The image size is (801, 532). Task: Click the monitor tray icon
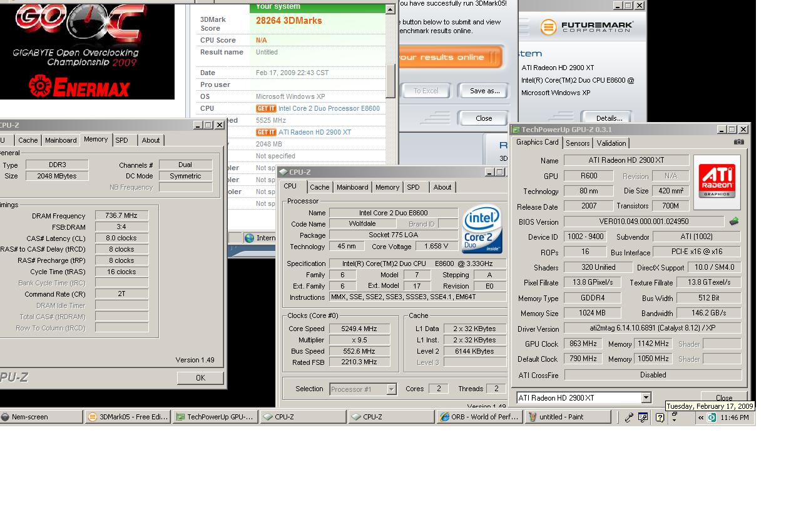(643, 417)
